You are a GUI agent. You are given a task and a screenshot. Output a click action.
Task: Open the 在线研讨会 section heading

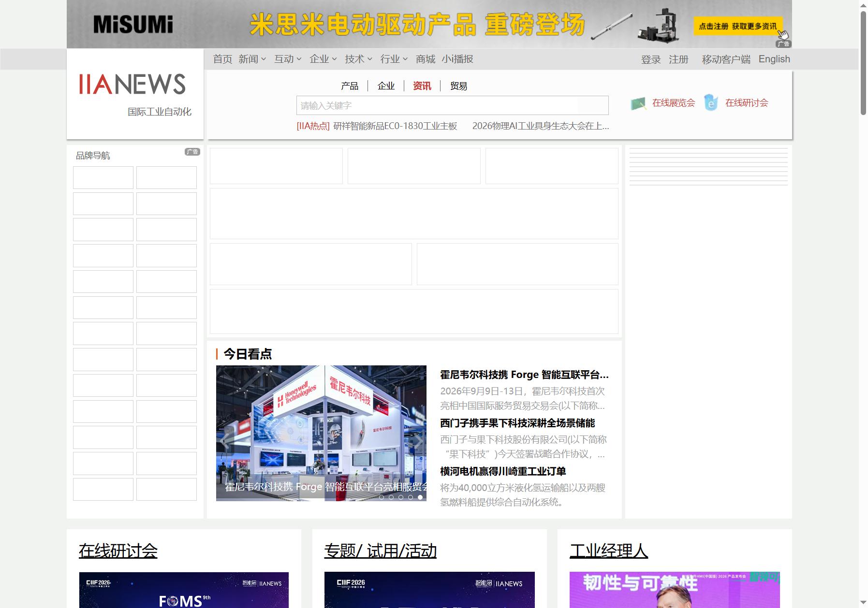pos(118,551)
